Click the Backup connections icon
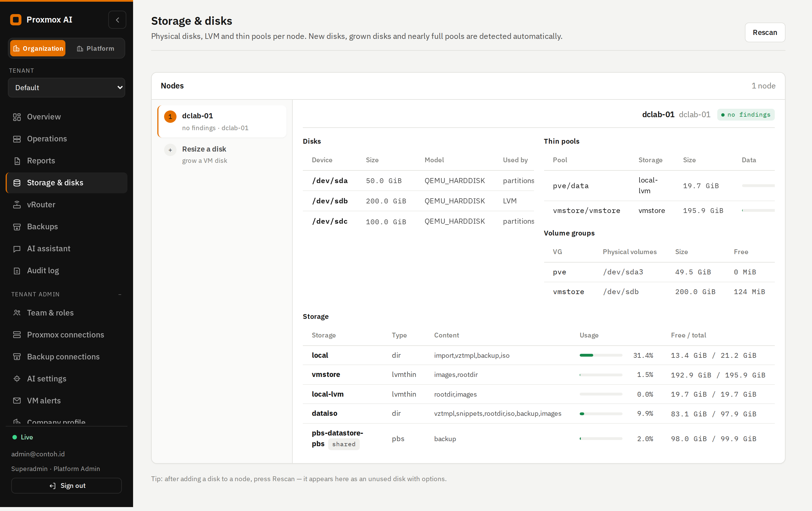 tap(17, 356)
